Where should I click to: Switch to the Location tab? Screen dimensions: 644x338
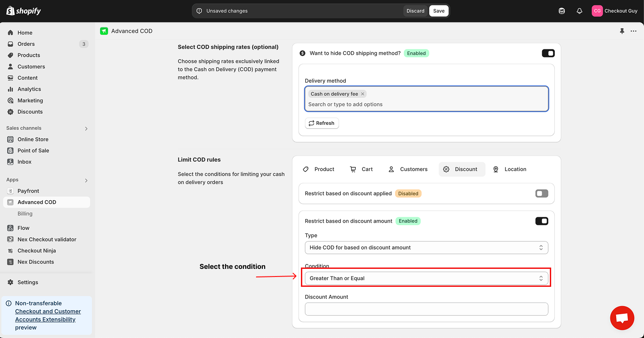(x=509, y=169)
